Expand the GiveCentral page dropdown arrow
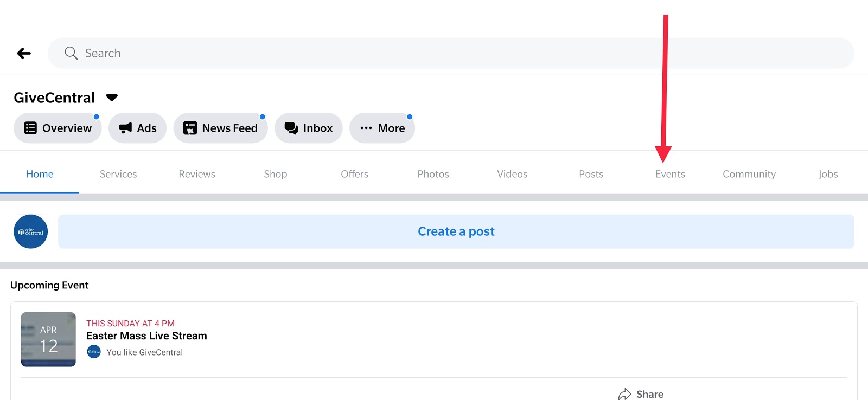This screenshot has height=400, width=868. click(x=112, y=98)
